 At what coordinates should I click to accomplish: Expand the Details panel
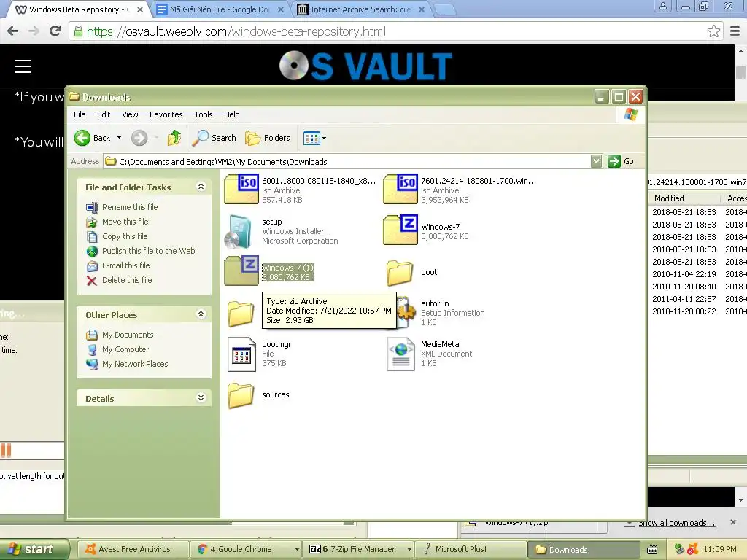(x=201, y=397)
